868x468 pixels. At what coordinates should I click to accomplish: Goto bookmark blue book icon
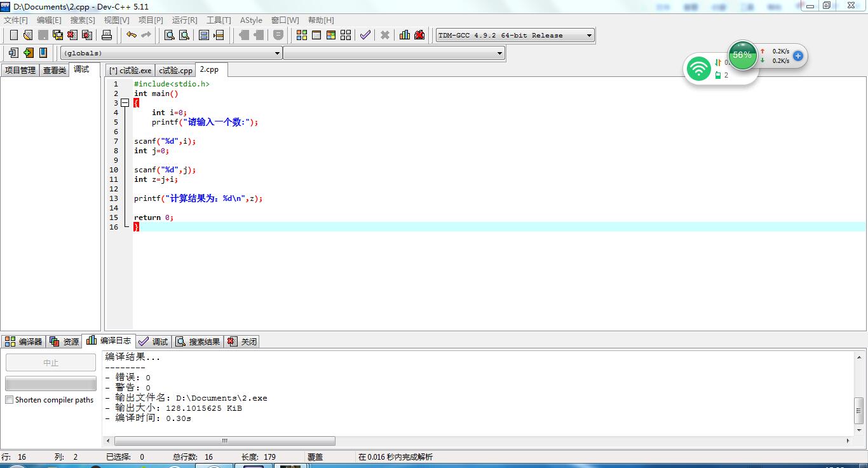43,53
